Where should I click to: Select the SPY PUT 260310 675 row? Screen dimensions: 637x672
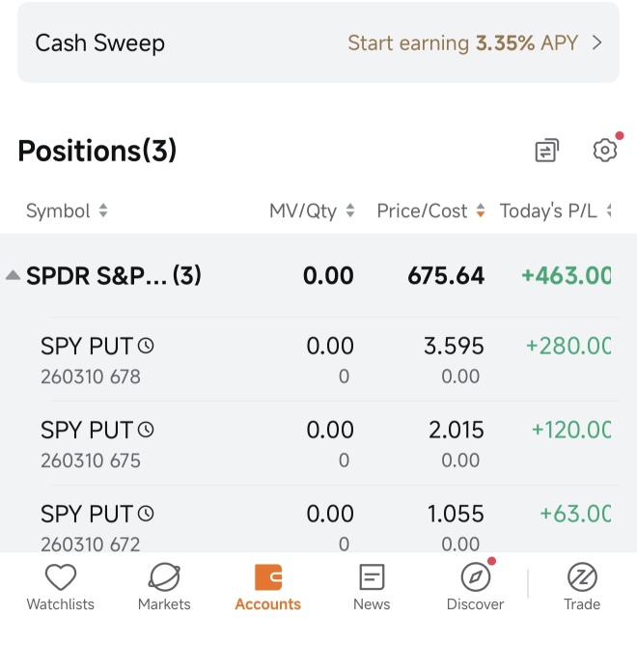pos(318,443)
